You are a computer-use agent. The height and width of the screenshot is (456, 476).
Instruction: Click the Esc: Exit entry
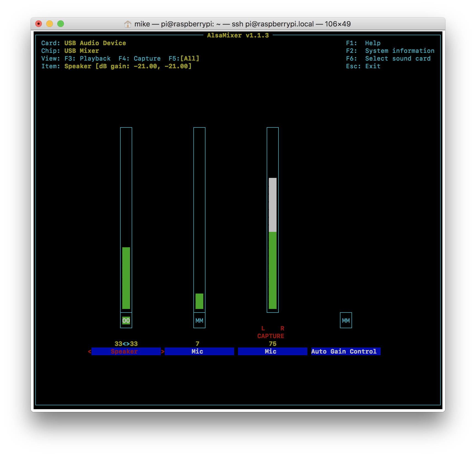pos(363,66)
